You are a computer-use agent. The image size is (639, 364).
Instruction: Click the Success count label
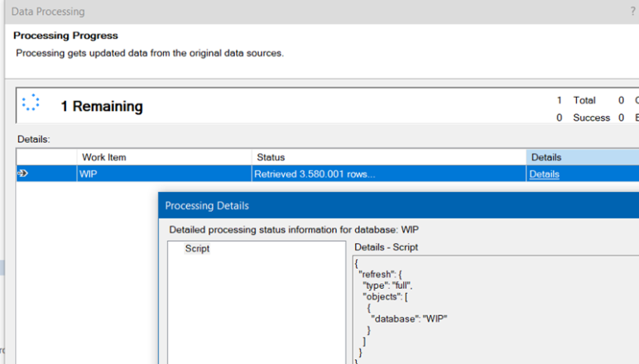tap(591, 117)
